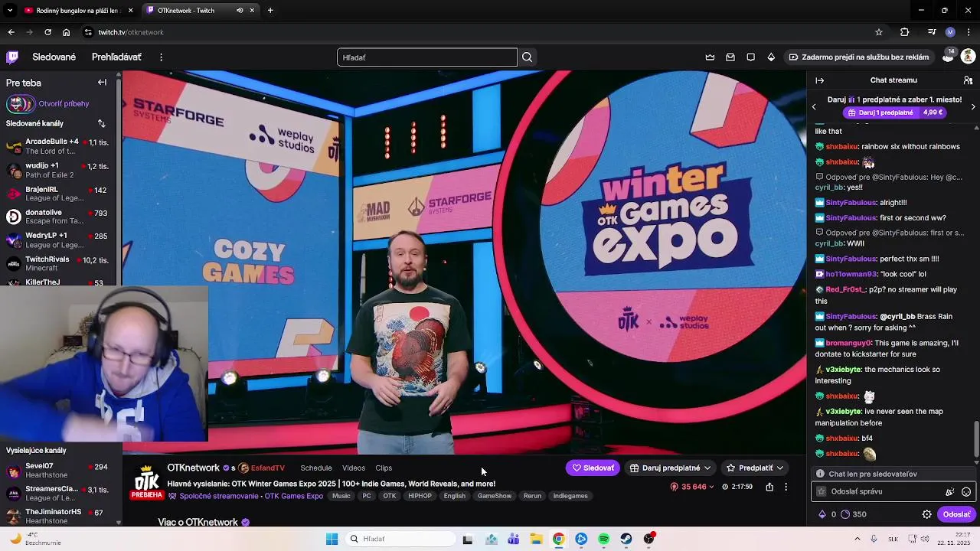The width and height of the screenshot is (980, 551).
Task: Open TwitchRivals Minecraft channel in sidebar
Action: pyautogui.click(x=57, y=263)
